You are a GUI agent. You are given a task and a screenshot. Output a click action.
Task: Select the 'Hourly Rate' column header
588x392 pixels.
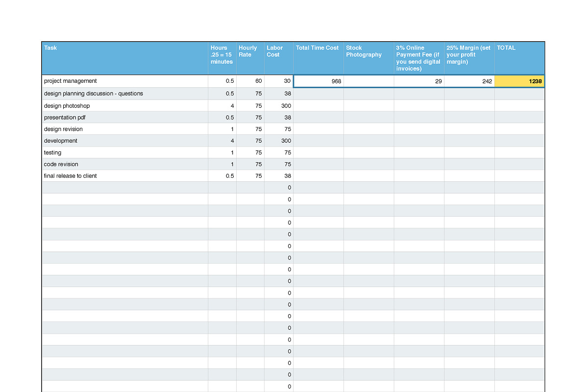click(x=250, y=58)
